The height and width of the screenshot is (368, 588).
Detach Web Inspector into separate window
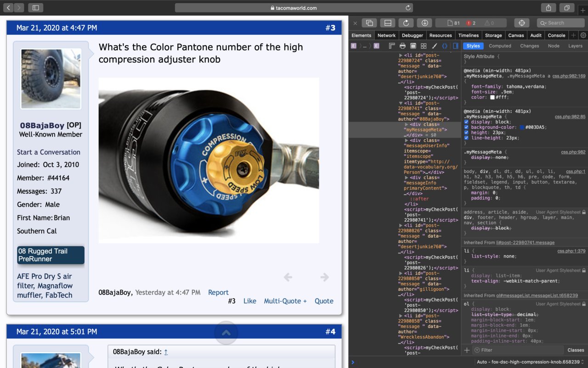click(x=369, y=23)
